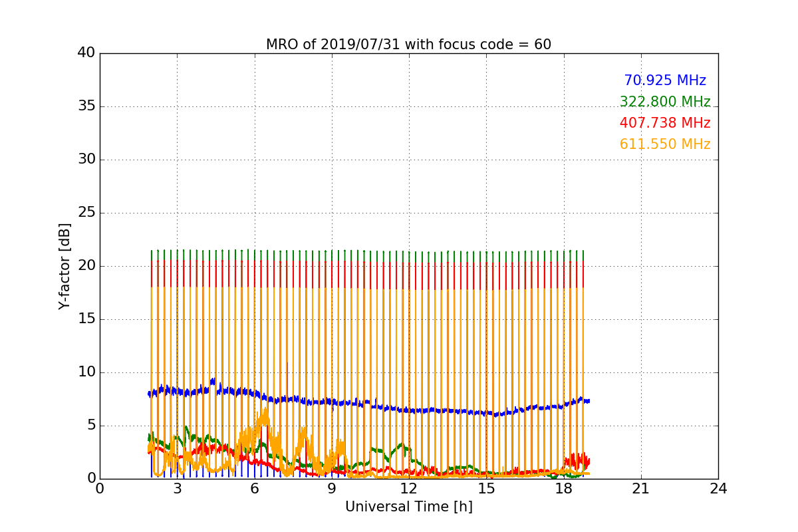Select the red 407.738 MHz legend label
This screenshot has height=532, width=798.
[x=665, y=123]
